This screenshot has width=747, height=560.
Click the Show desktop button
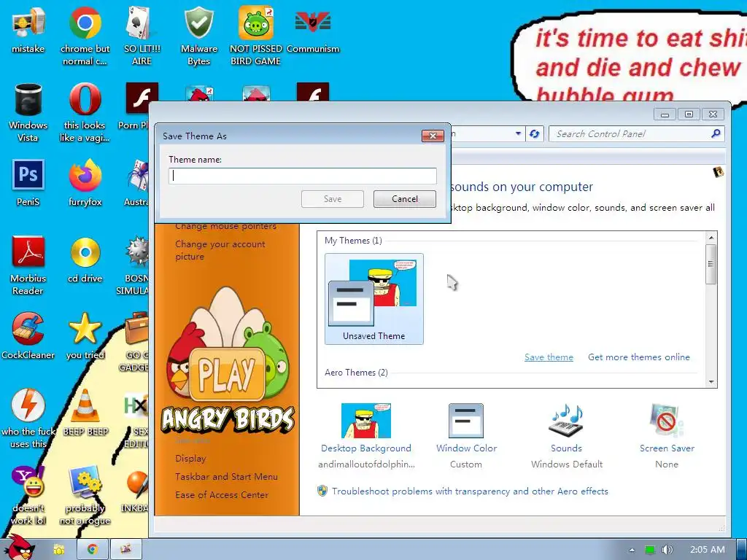(x=741, y=549)
